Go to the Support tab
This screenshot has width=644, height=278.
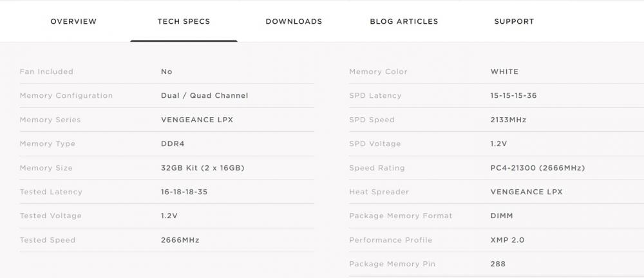(514, 21)
